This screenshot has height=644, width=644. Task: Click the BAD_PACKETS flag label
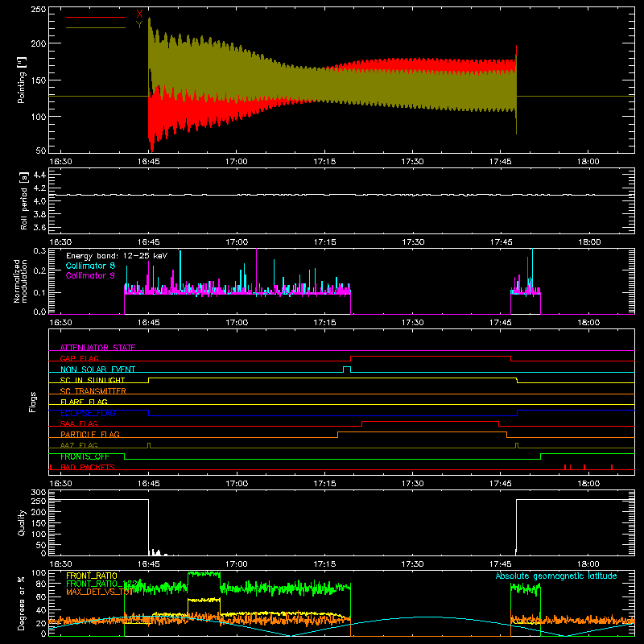[x=88, y=467]
